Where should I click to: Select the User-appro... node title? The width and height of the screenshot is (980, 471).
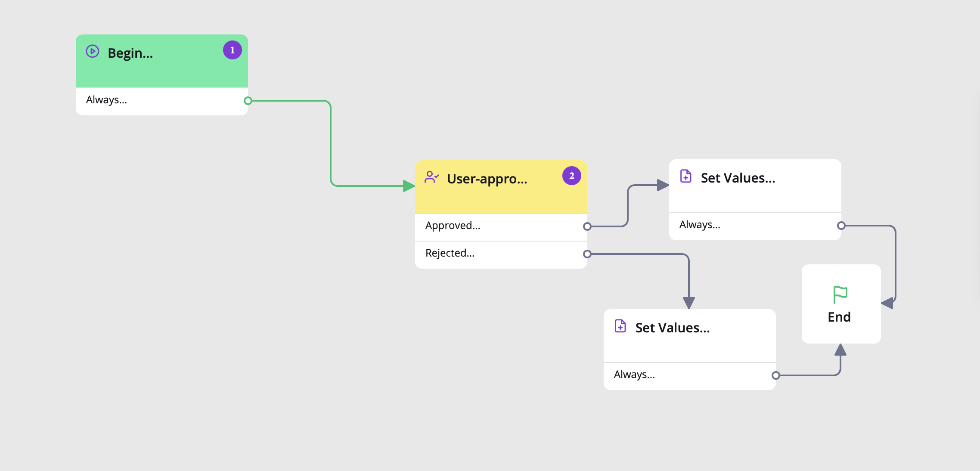(x=487, y=179)
